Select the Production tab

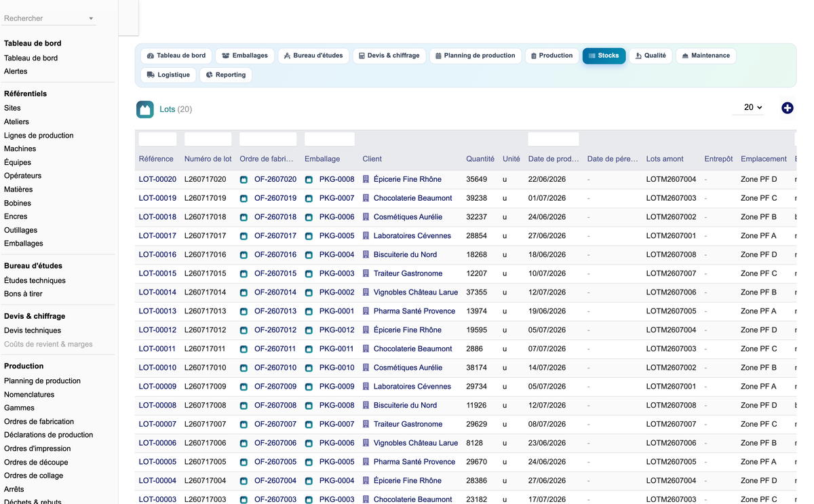click(551, 56)
